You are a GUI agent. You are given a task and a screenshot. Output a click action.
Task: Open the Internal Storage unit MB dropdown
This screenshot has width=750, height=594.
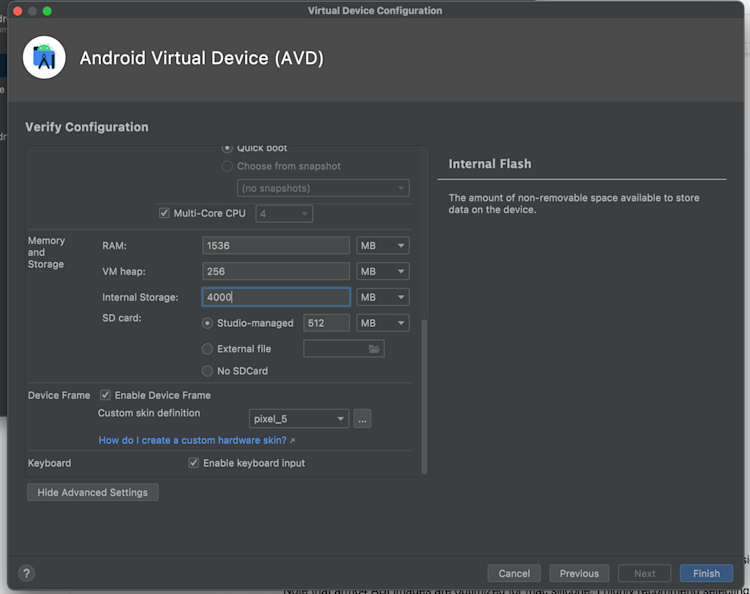[383, 297]
